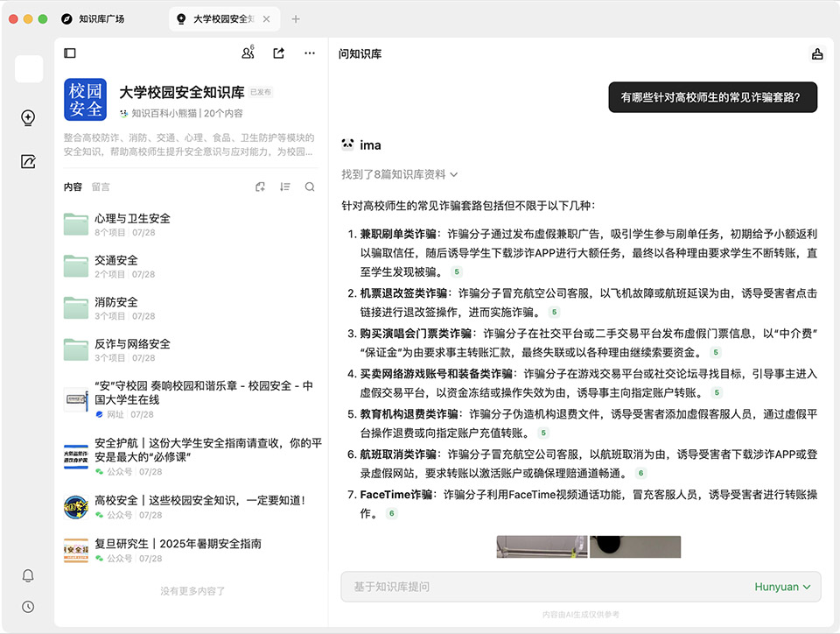Open the 复旦研究生 2025年暑期安全指南 article
This screenshot has height=634, width=840.
pos(178,544)
